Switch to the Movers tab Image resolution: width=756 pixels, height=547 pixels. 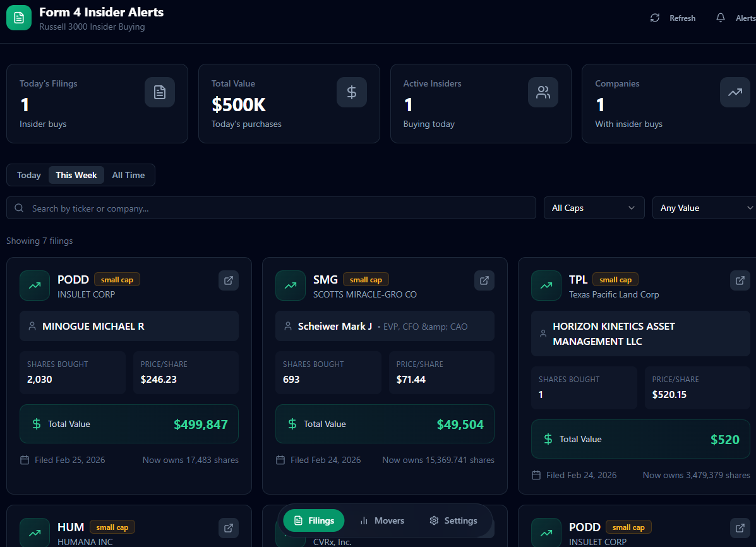click(x=382, y=520)
